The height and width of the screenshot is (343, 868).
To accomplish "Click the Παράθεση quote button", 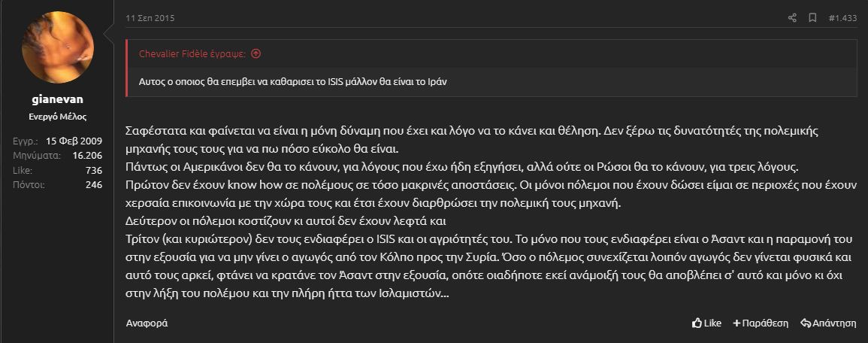I will pyautogui.click(x=761, y=323).
